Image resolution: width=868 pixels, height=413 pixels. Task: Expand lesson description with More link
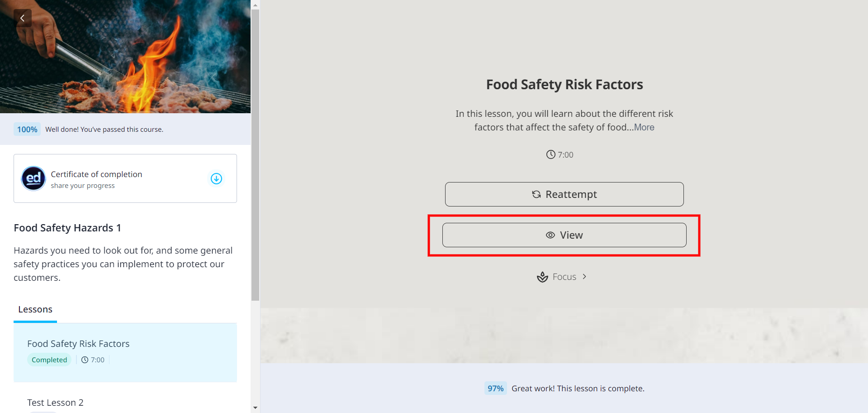click(x=644, y=127)
